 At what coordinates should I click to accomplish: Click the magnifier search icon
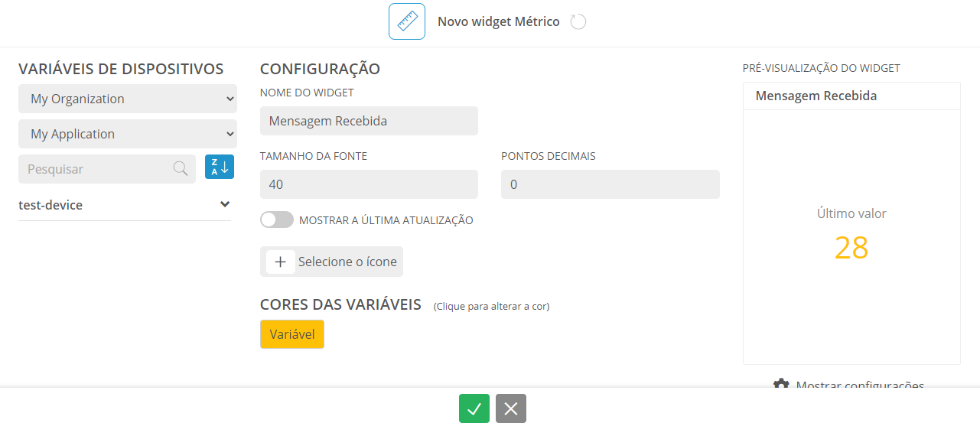click(181, 168)
